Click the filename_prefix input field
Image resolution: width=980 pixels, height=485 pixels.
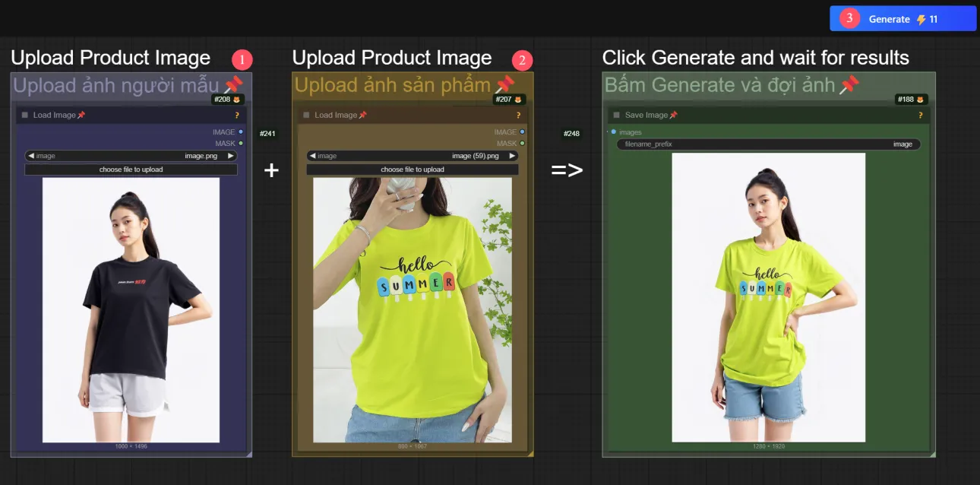(768, 144)
